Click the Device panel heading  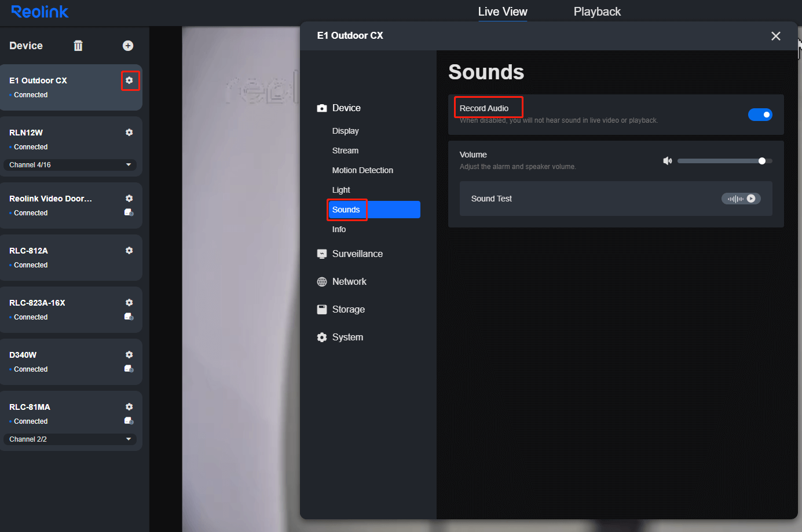pyautogui.click(x=26, y=46)
